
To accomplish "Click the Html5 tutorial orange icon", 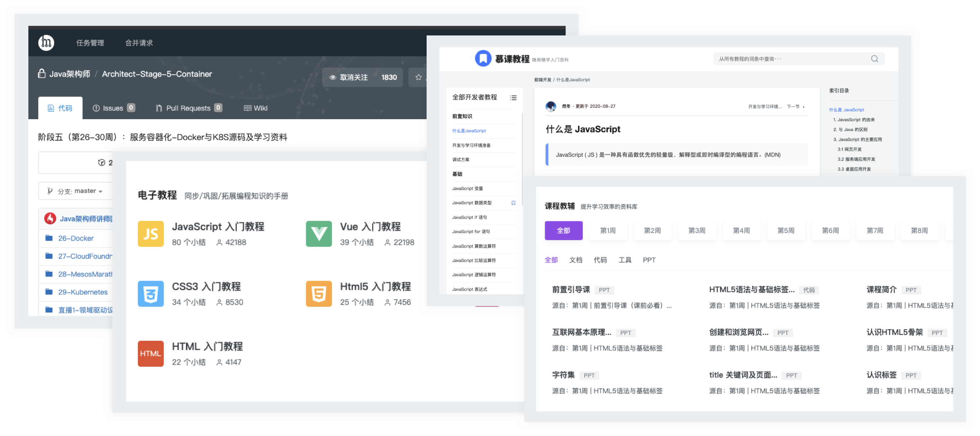I will pos(318,294).
